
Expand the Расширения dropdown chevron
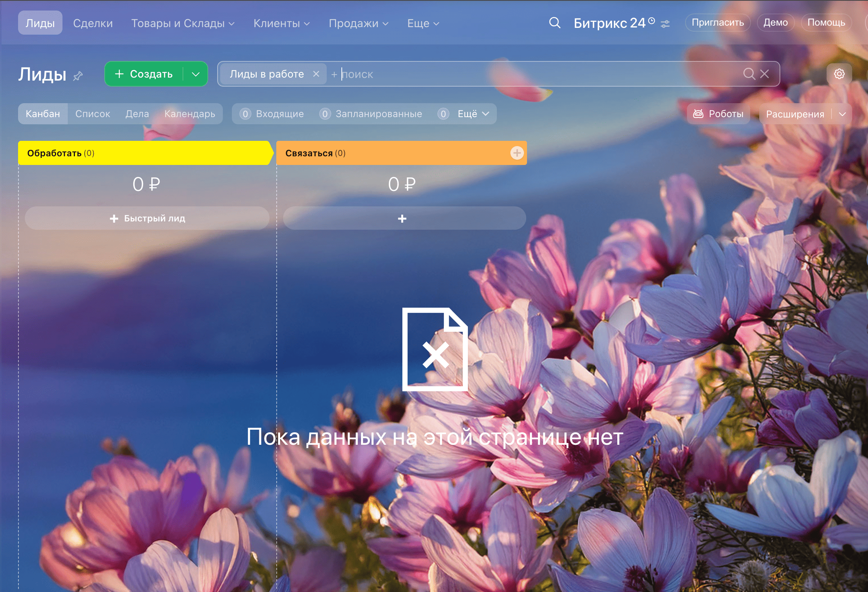(842, 114)
